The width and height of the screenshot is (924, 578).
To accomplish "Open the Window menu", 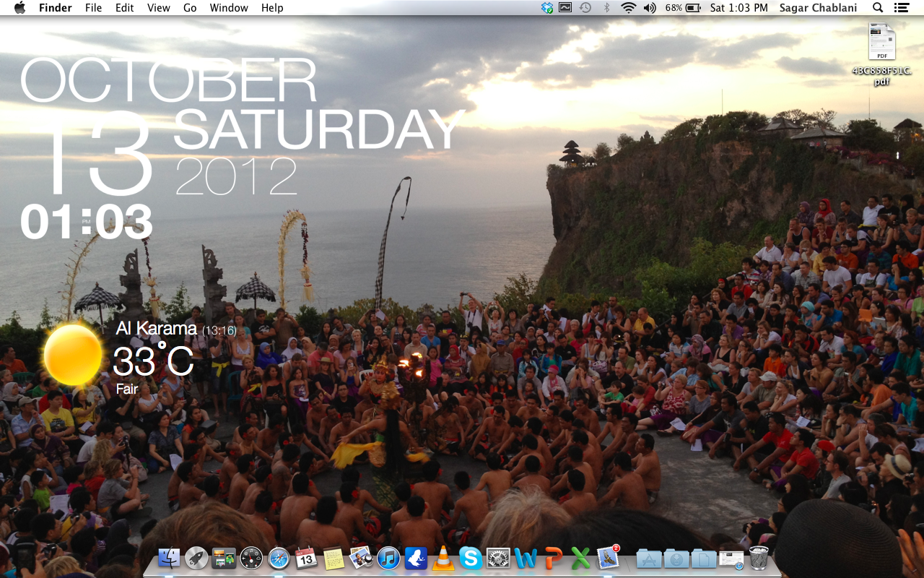I will [x=229, y=8].
